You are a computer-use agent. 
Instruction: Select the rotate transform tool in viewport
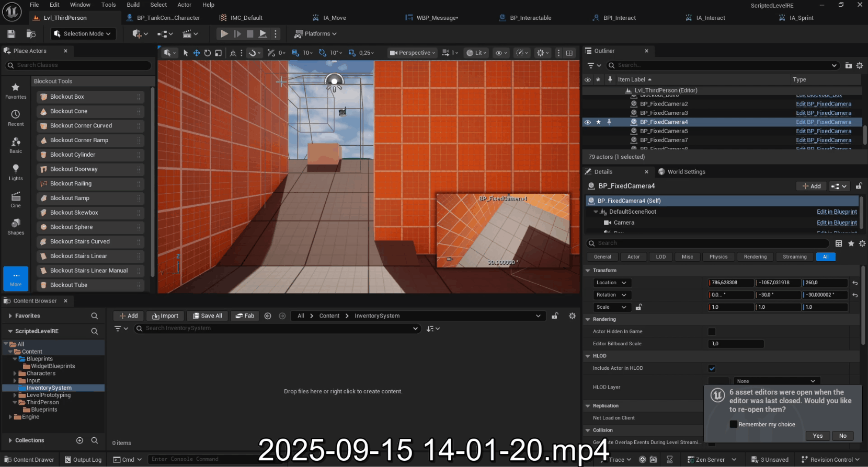pos(208,53)
